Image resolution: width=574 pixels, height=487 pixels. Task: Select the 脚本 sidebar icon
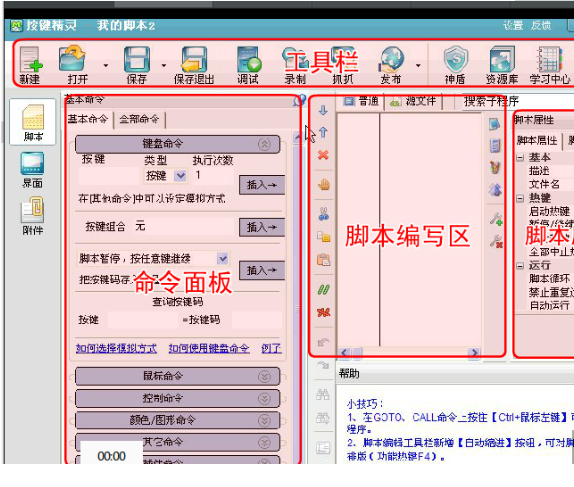coord(33,122)
